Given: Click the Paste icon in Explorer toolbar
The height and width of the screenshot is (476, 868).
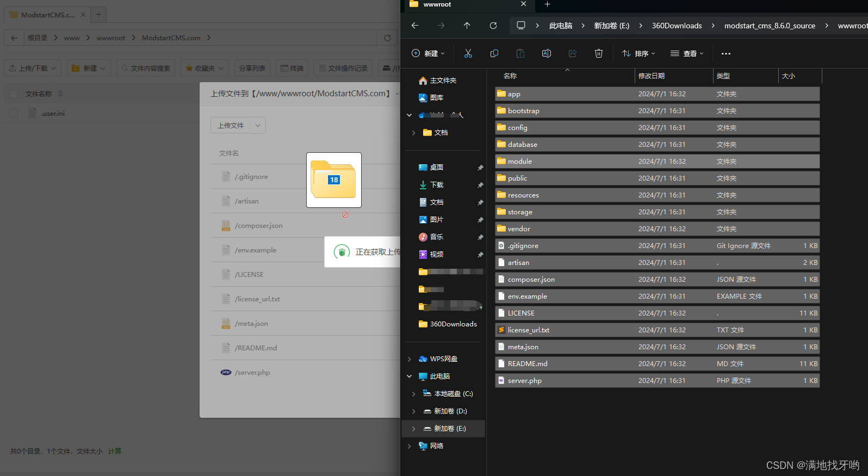Looking at the screenshot, I should (520, 53).
